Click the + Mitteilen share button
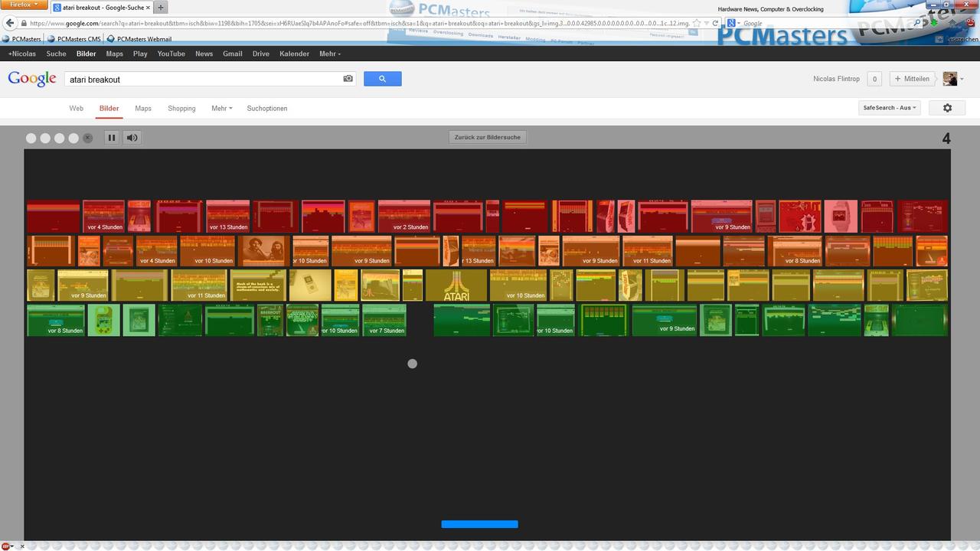The width and height of the screenshot is (980, 551). coord(912,79)
